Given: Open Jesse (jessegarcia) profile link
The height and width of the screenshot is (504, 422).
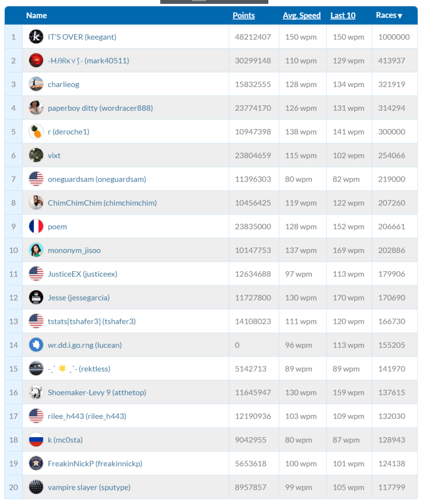Looking at the screenshot, I should [79, 298].
